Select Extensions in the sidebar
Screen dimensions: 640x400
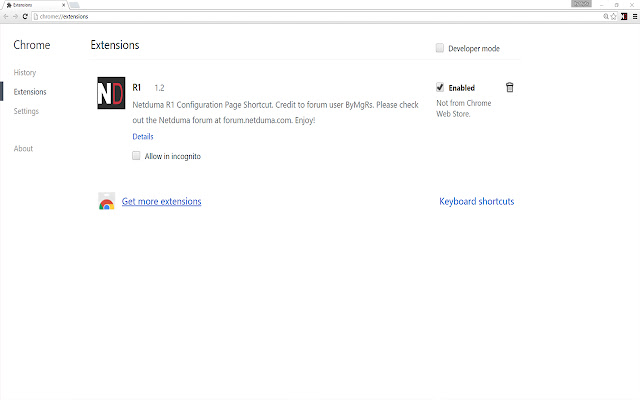[x=30, y=91]
